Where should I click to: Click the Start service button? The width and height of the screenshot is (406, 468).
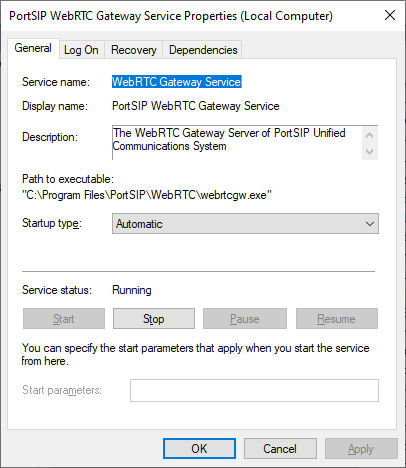click(64, 319)
